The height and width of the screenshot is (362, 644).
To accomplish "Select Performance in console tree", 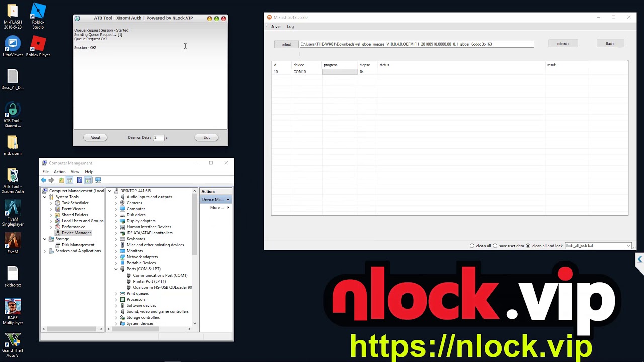I will [73, 227].
